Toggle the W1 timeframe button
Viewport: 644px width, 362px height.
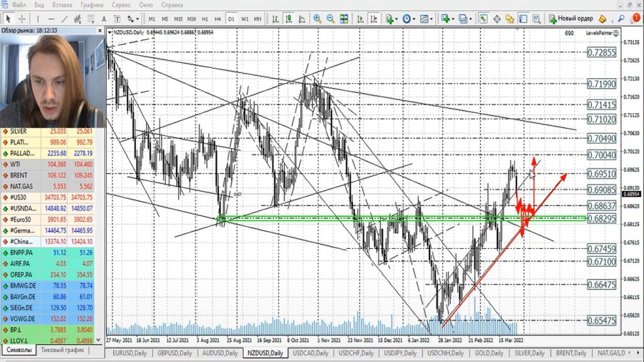tap(245, 19)
